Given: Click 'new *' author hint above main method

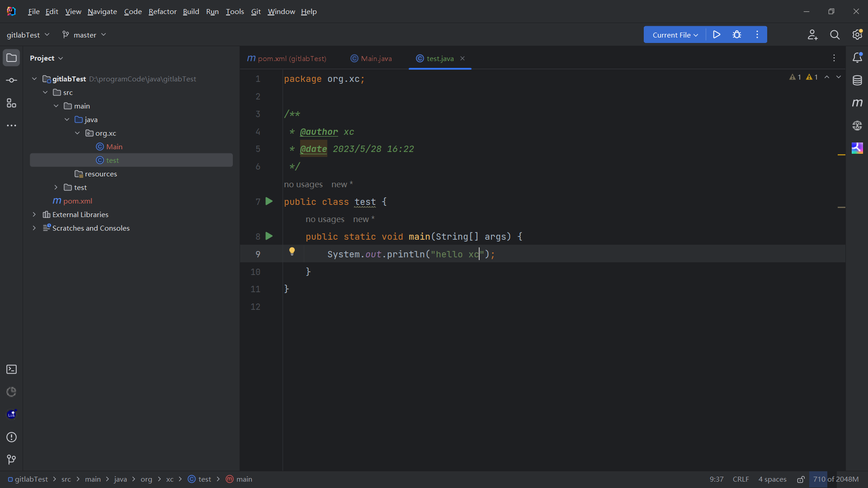Looking at the screenshot, I should tap(363, 219).
